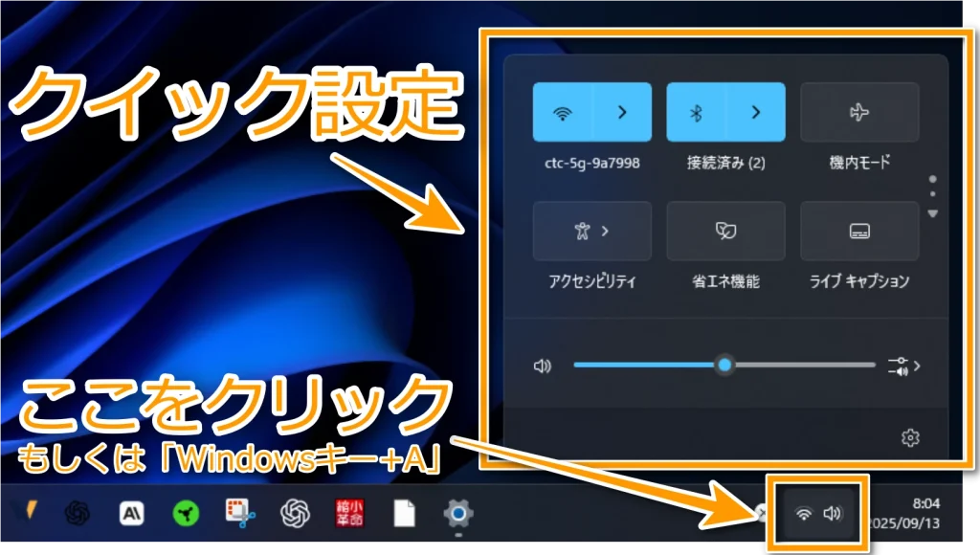Open green circular app on taskbar
Image resolution: width=980 pixels, height=555 pixels.
(x=186, y=514)
